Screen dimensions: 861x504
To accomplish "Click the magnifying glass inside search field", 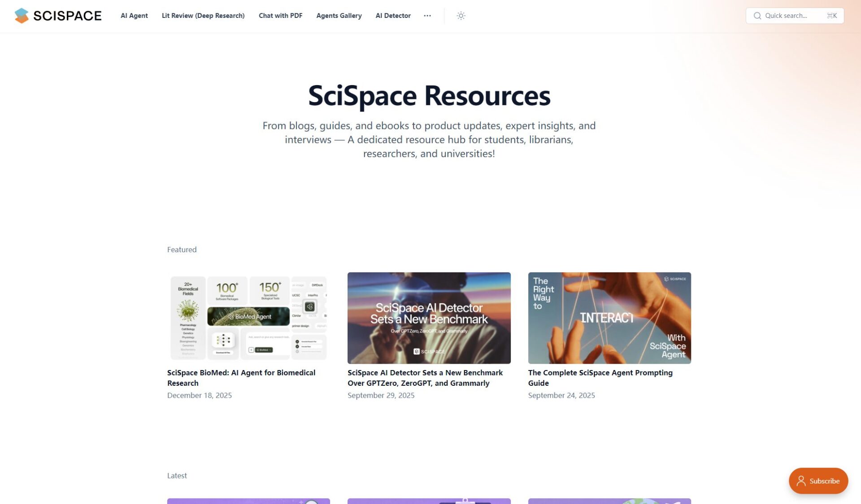I will (757, 16).
